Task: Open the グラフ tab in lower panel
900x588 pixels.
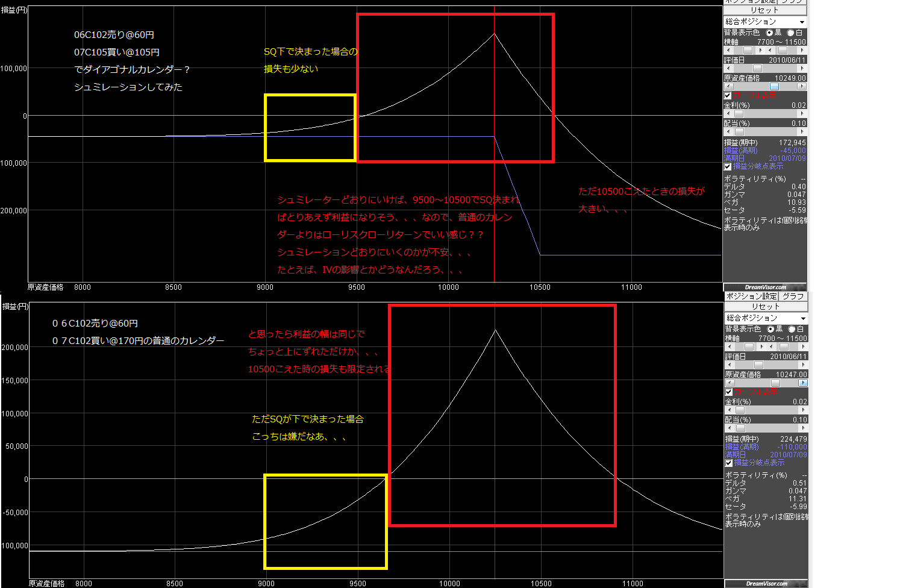Action: [x=793, y=296]
